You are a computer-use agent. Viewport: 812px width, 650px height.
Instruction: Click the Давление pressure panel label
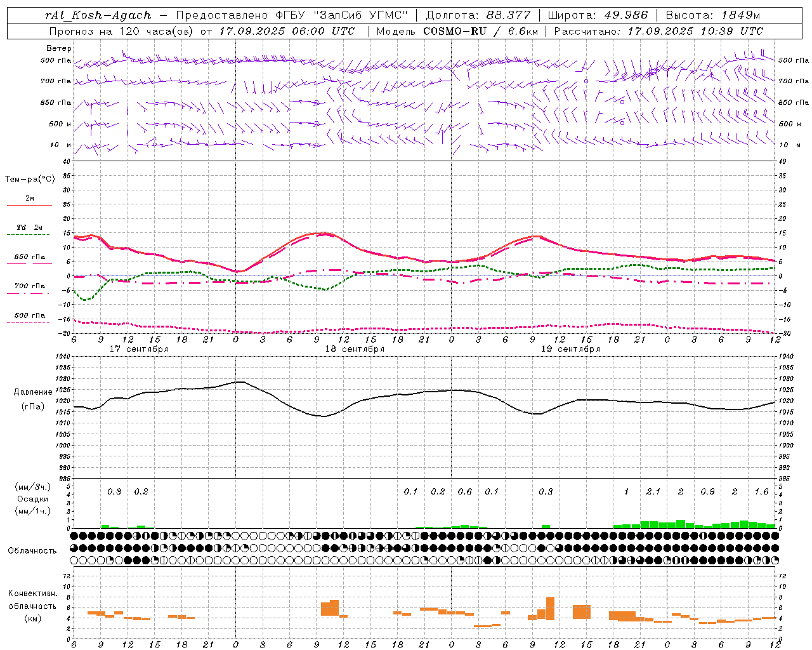point(33,392)
